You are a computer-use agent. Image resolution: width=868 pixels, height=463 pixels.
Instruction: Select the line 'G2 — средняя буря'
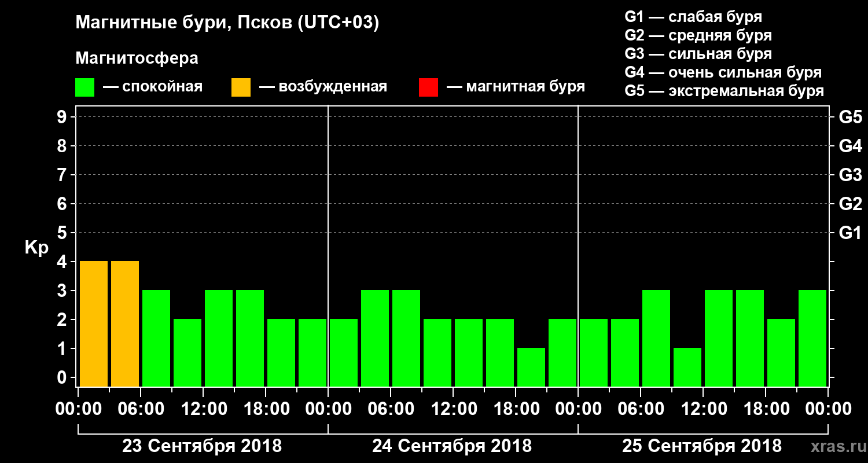click(x=698, y=35)
